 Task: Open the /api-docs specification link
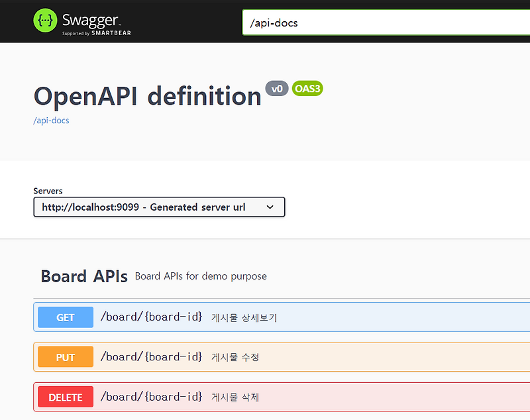tap(51, 121)
